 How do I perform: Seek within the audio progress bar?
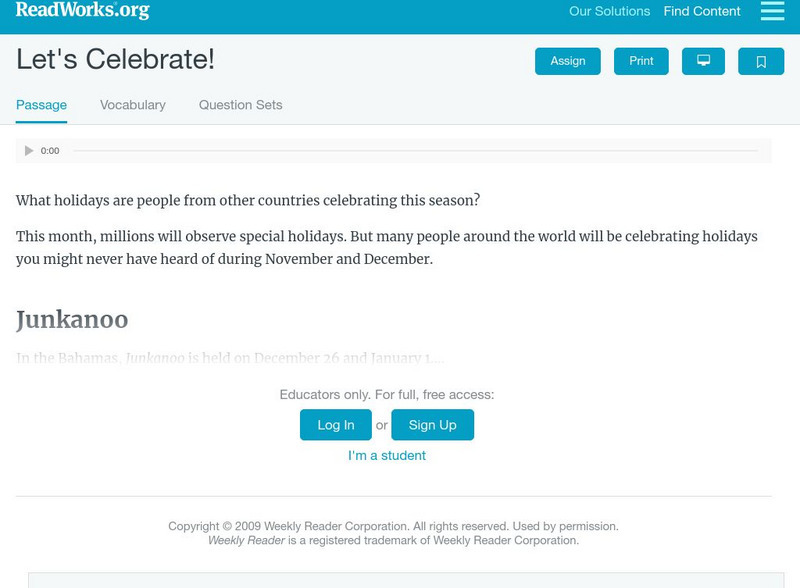415,151
